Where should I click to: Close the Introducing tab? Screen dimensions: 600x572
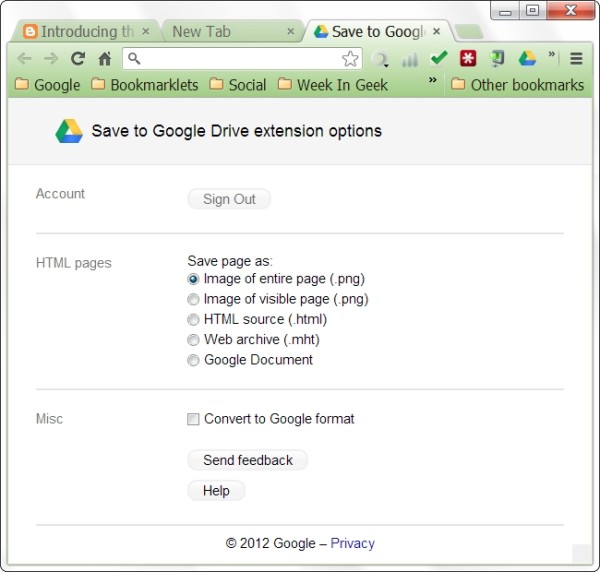(x=146, y=31)
